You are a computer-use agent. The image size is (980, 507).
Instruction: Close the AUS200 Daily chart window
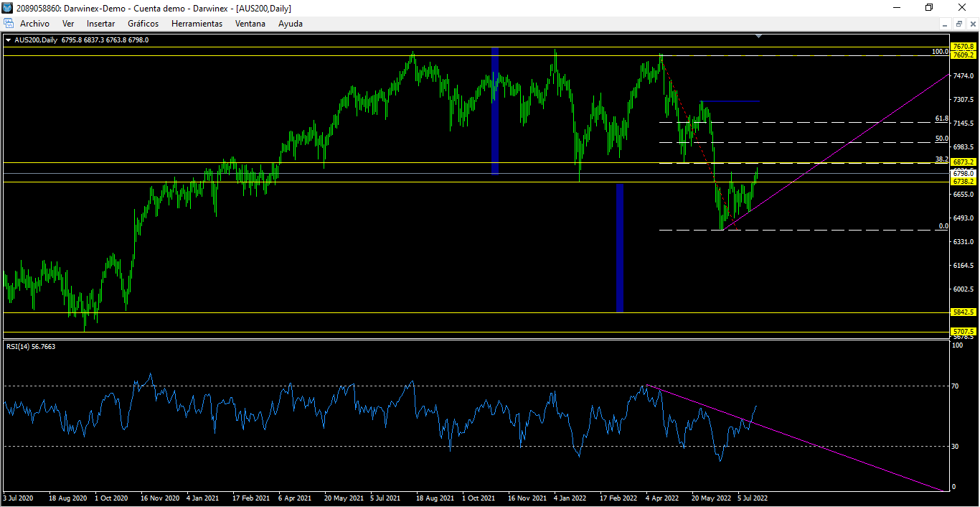[971, 24]
